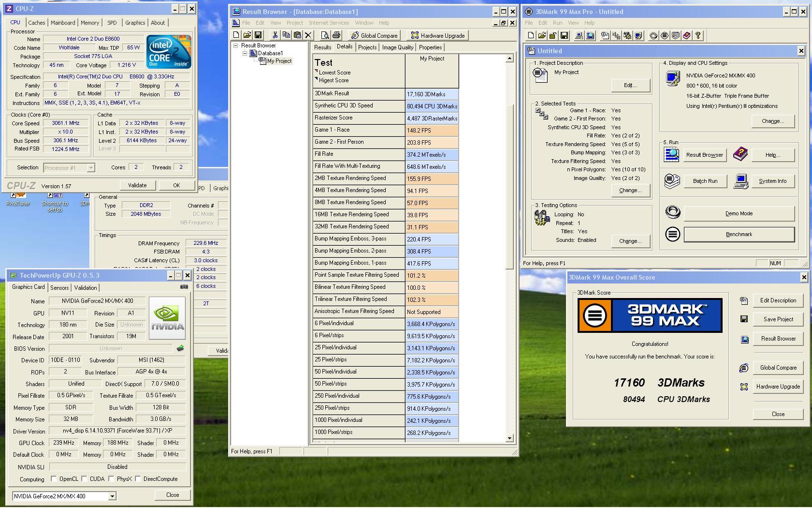Click Change button under Display and CPU Settings

point(773,121)
